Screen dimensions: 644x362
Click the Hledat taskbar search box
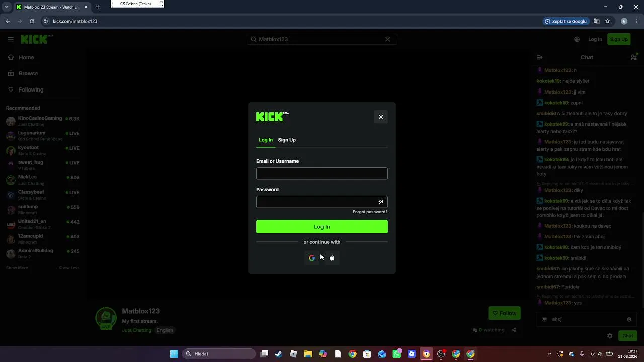pos(219,354)
